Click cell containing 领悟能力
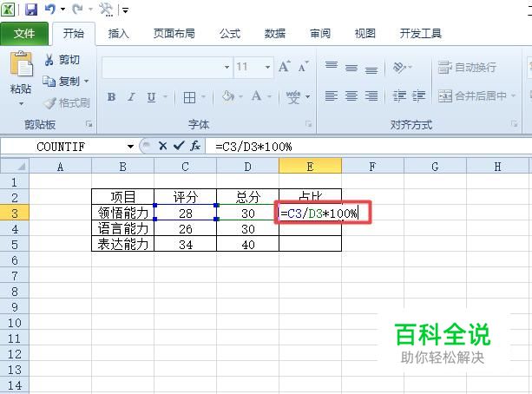Screen dimensions: 532x394 tap(123, 213)
